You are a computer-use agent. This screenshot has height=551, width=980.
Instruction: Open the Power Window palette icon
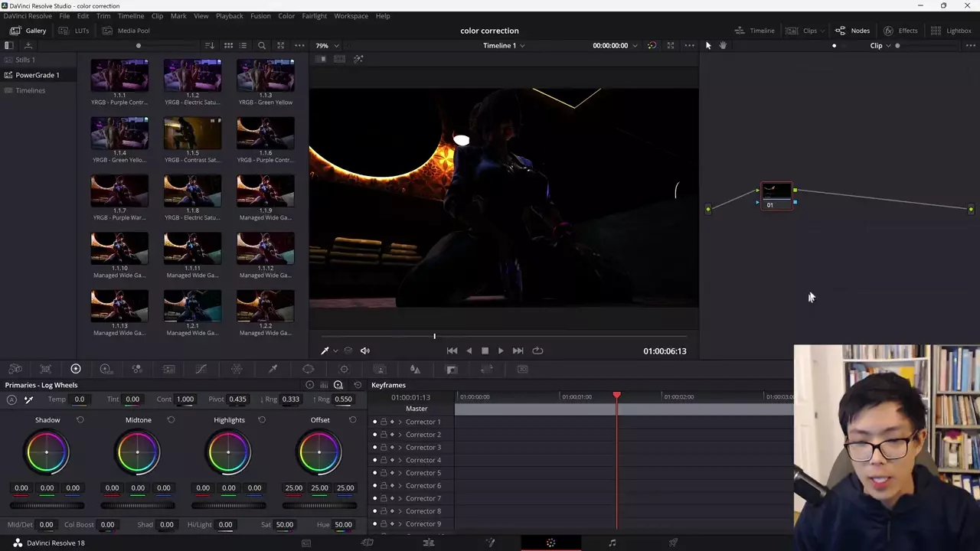coord(309,369)
